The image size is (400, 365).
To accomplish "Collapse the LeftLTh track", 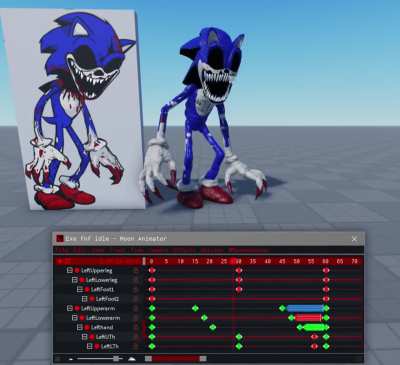I will point(90,346).
